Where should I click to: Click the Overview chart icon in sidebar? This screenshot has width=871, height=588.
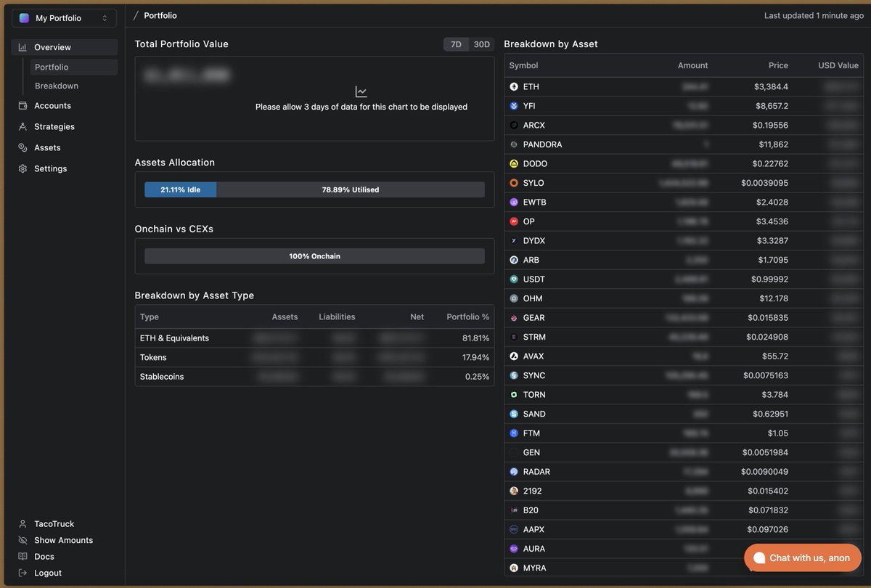23,47
